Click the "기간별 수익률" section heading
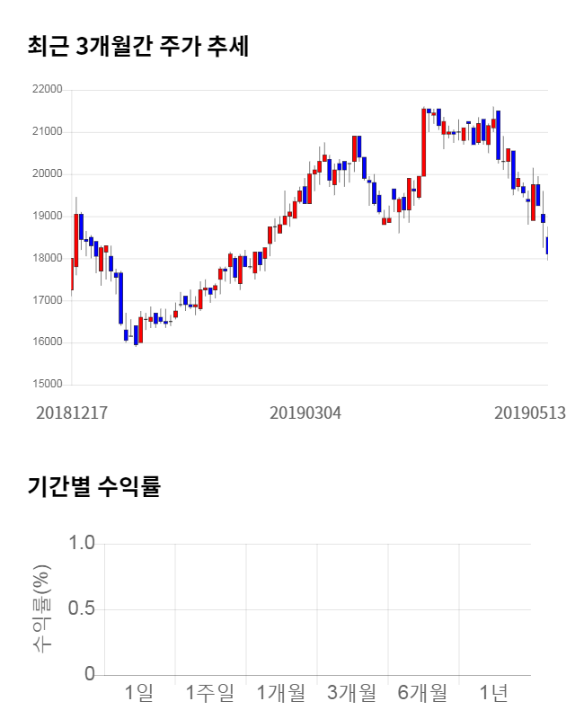 (93, 487)
